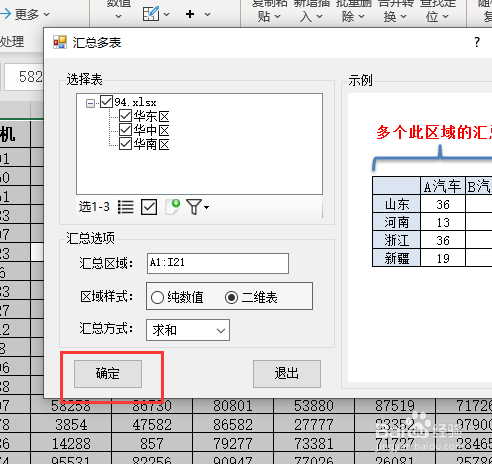
Task: Click spreadsheet cell with value 47582
Action: [152, 425]
